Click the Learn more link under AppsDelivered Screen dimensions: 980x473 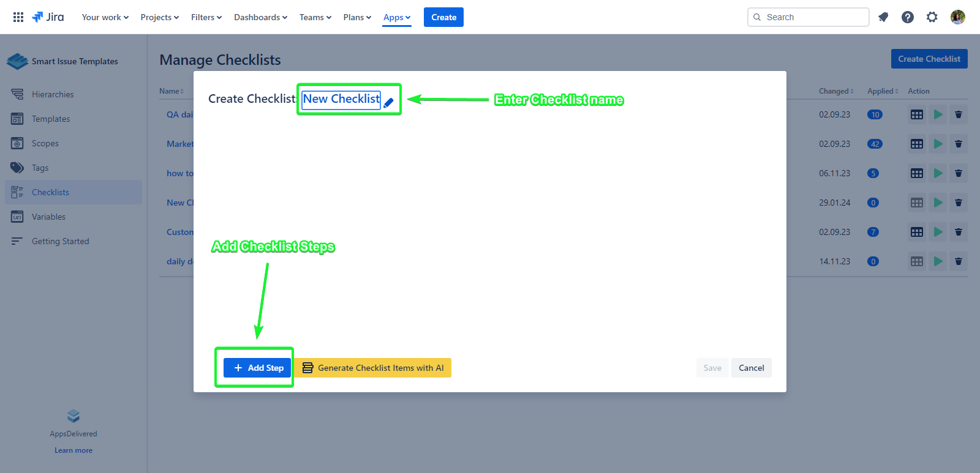tap(73, 450)
